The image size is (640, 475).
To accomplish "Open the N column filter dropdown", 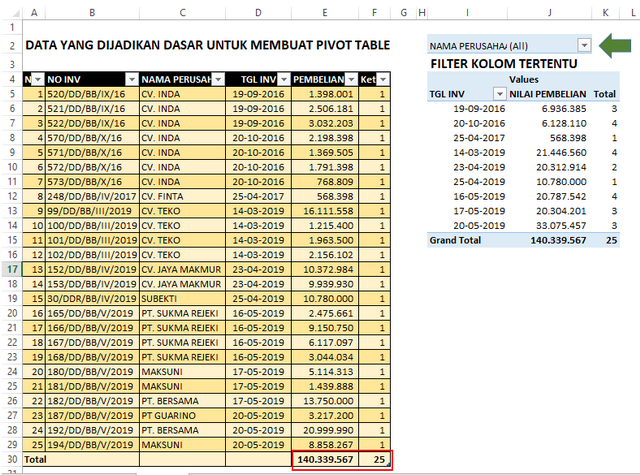I will pyautogui.click(x=38, y=79).
